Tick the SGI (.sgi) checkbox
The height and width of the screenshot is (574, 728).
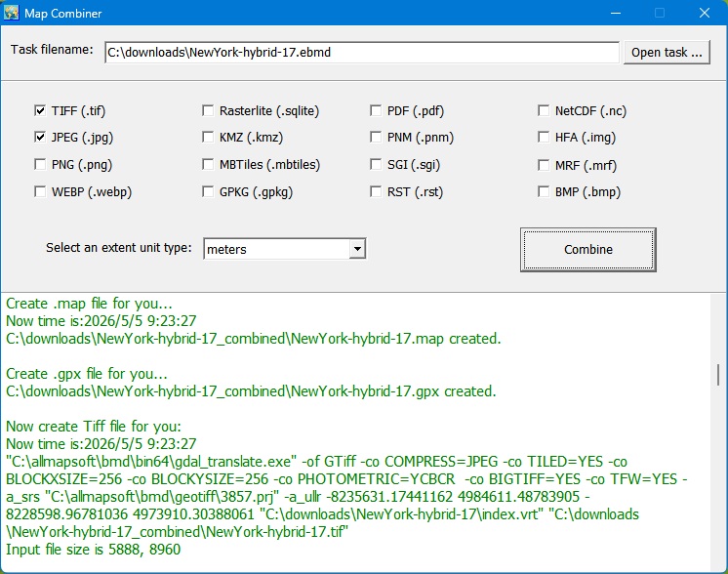(x=376, y=164)
